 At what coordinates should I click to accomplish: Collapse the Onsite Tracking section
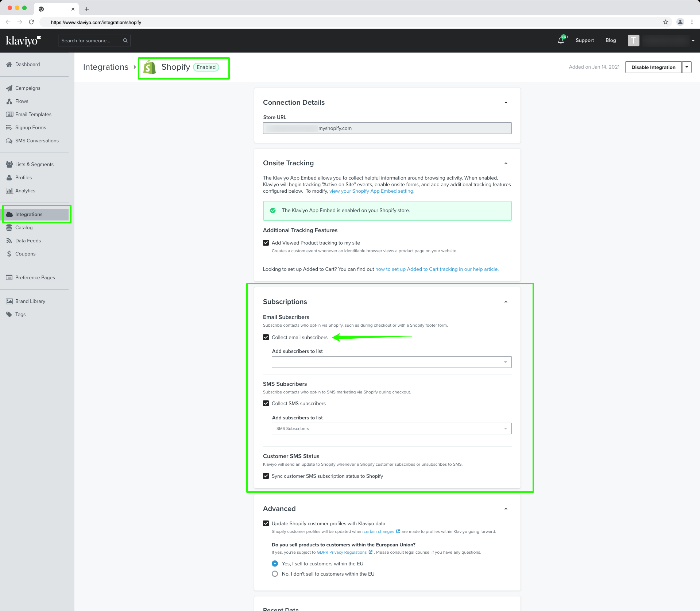506,163
